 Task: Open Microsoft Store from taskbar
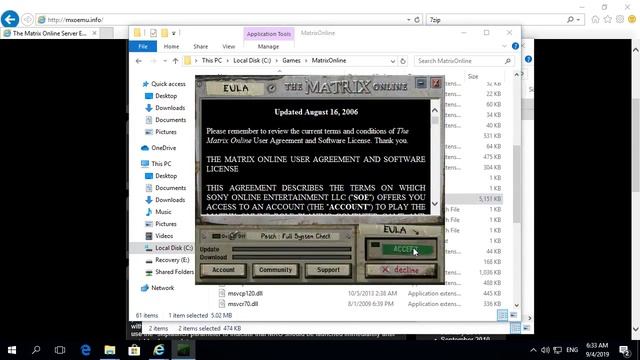click(x=134, y=350)
